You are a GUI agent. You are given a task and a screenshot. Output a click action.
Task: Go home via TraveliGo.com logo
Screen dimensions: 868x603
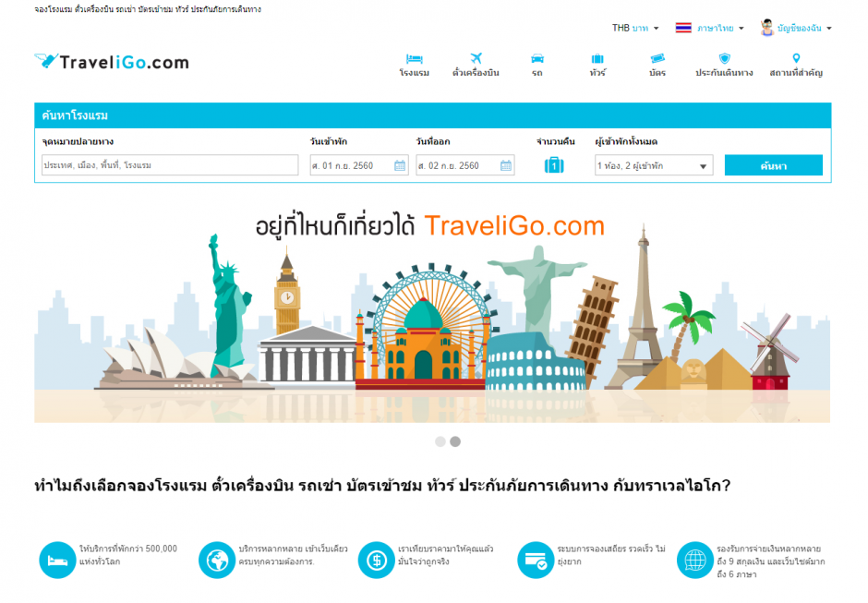(111, 62)
